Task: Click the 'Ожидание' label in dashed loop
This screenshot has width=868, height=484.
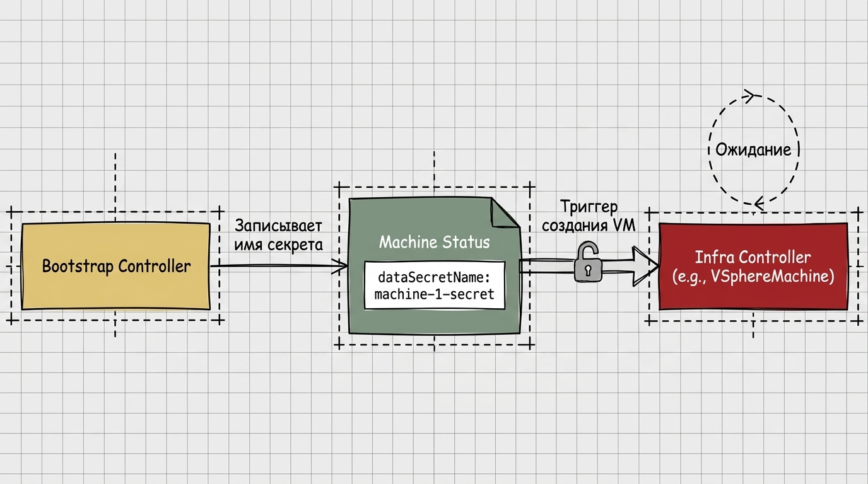Action: (x=753, y=150)
